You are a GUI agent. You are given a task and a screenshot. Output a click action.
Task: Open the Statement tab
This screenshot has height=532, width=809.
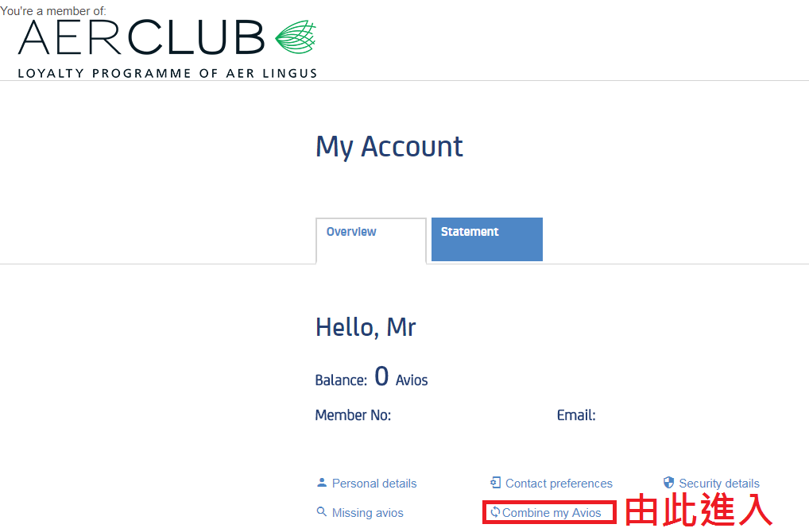click(486, 239)
